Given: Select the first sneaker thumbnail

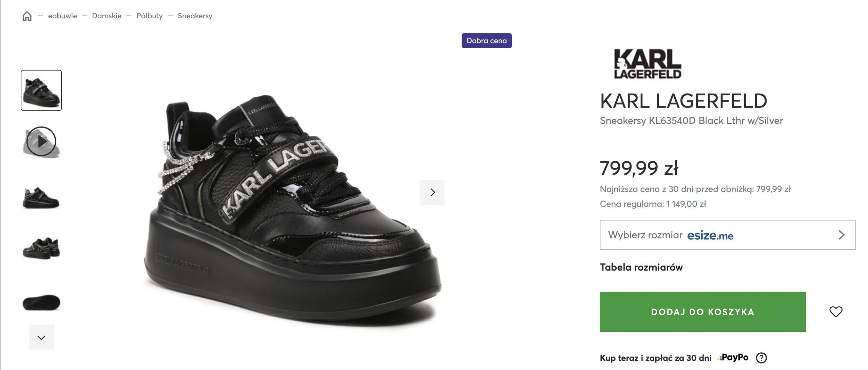Looking at the screenshot, I should [41, 90].
